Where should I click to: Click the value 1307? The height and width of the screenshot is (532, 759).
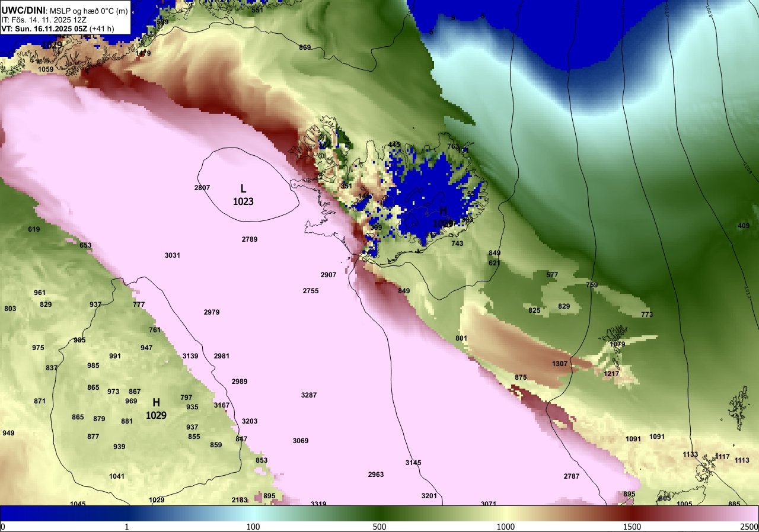pyautogui.click(x=560, y=364)
